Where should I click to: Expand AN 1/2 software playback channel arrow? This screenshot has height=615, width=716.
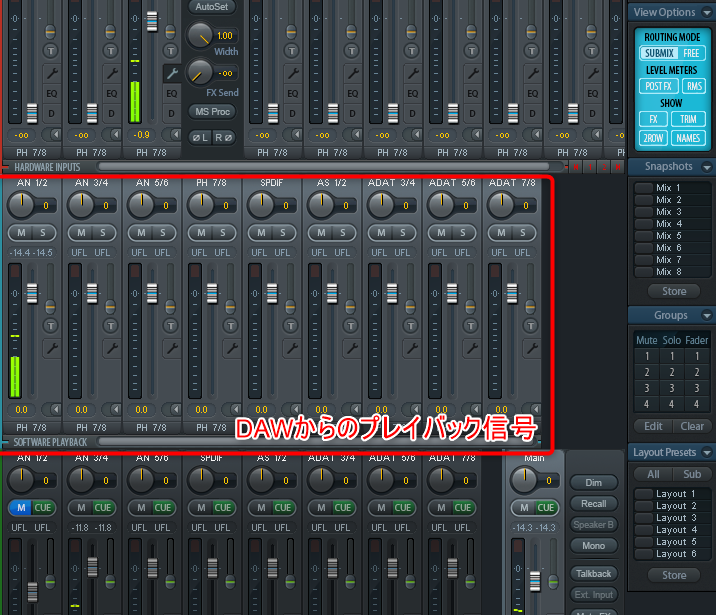click(x=55, y=409)
